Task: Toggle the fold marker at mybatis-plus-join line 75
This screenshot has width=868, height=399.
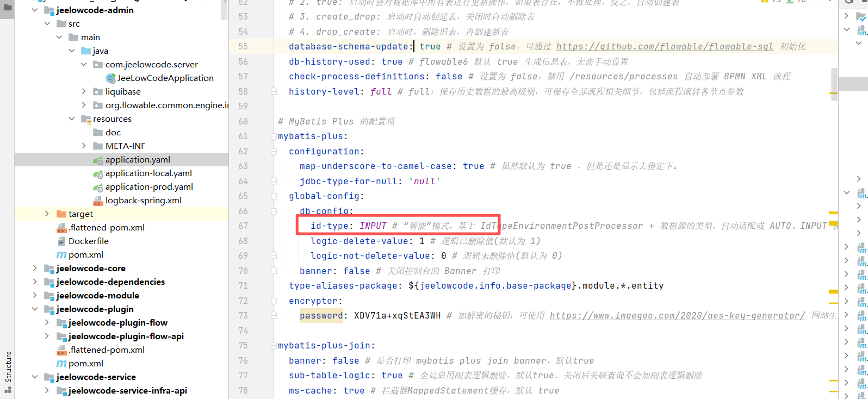Action: 274,346
